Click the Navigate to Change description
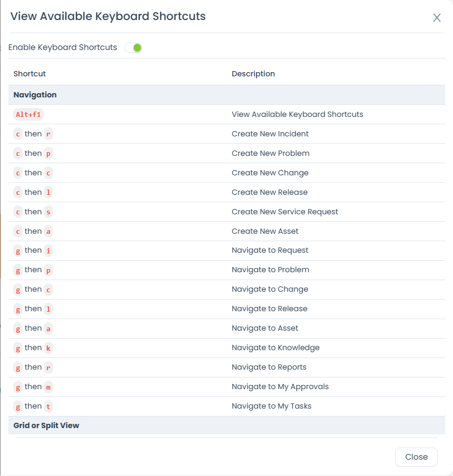 point(270,289)
